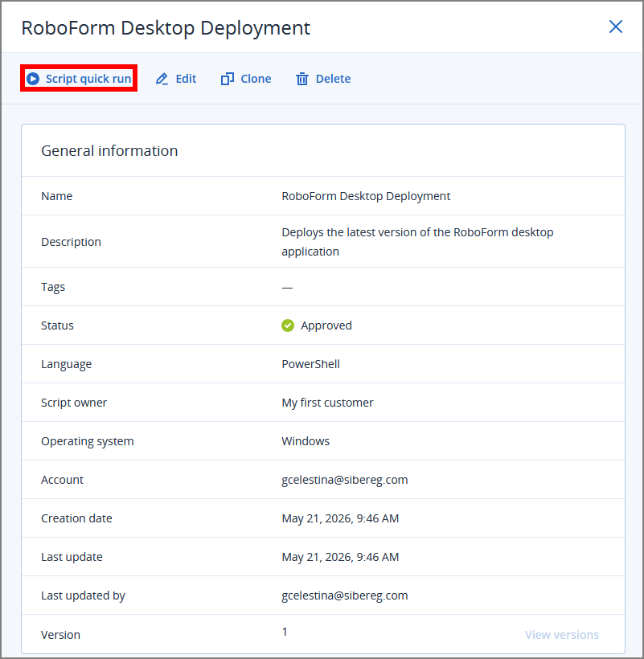Click the Tags dash value
This screenshot has height=659, width=644.
point(287,288)
